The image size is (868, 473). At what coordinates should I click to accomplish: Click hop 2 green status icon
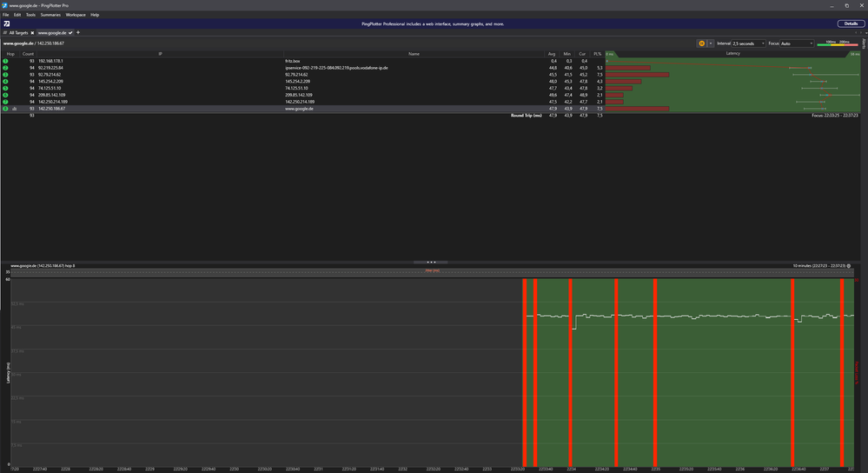[x=5, y=68]
